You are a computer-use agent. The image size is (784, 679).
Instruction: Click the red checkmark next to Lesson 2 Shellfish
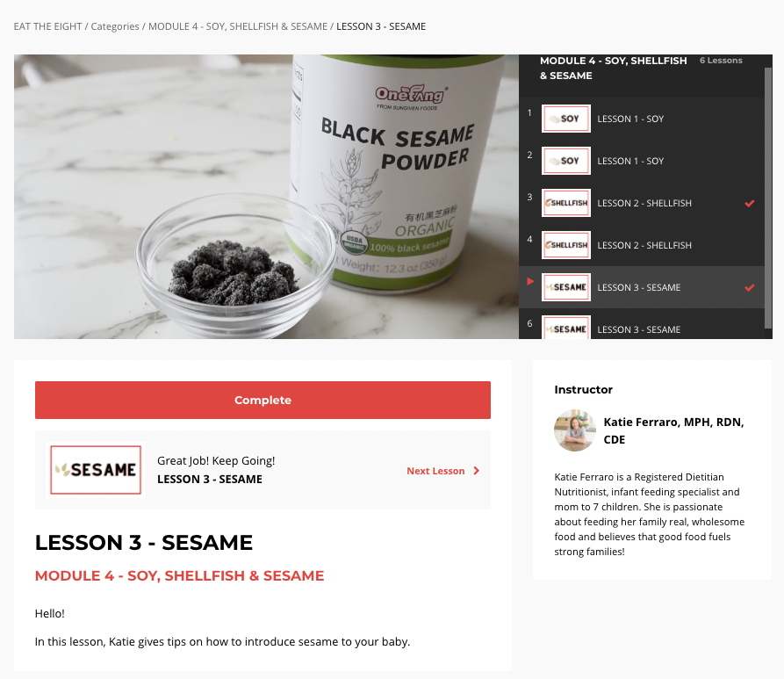tap(749, 203)
